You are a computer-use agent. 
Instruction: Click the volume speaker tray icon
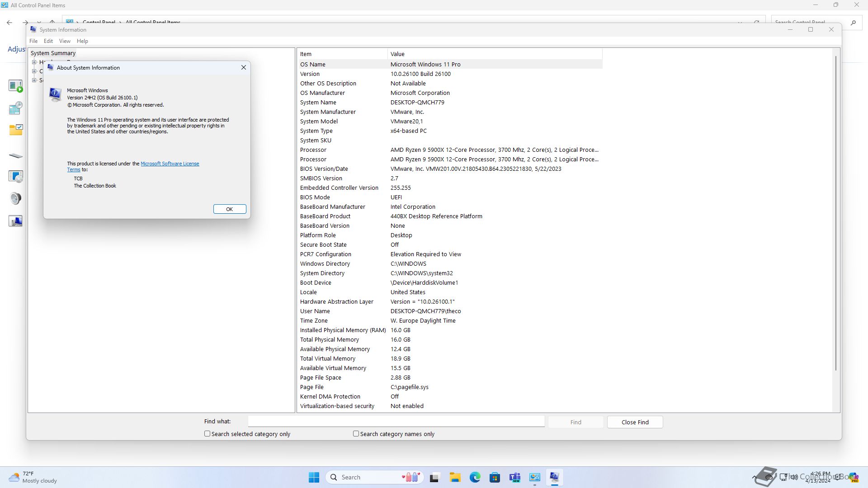(x=794, y=477)
